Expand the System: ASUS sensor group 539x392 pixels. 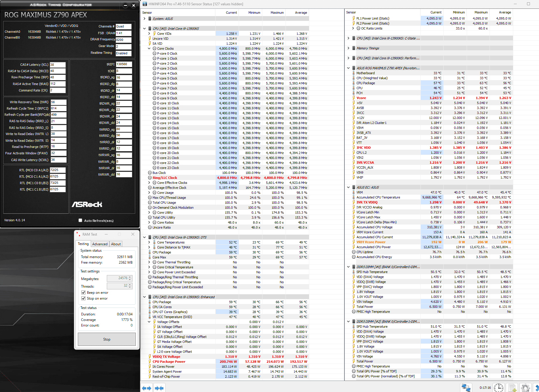144,19
